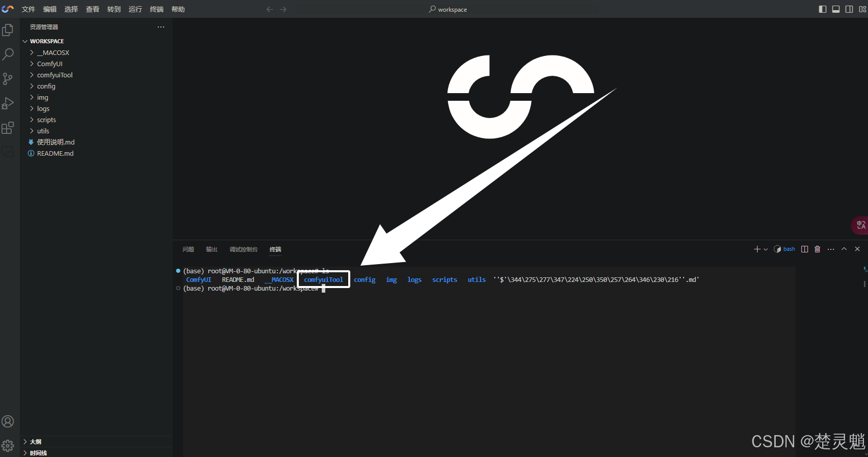Expand the logs folder in explorer
Screen dimensions: 868x457
pos(96,108)
